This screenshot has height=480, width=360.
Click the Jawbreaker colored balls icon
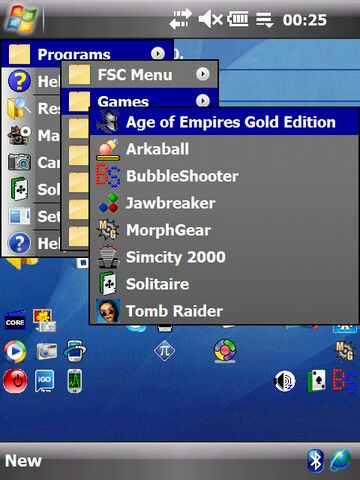[x=108, y=203]
